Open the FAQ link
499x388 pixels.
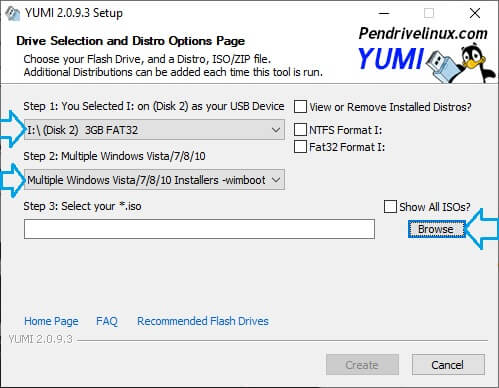pos(107,321)
